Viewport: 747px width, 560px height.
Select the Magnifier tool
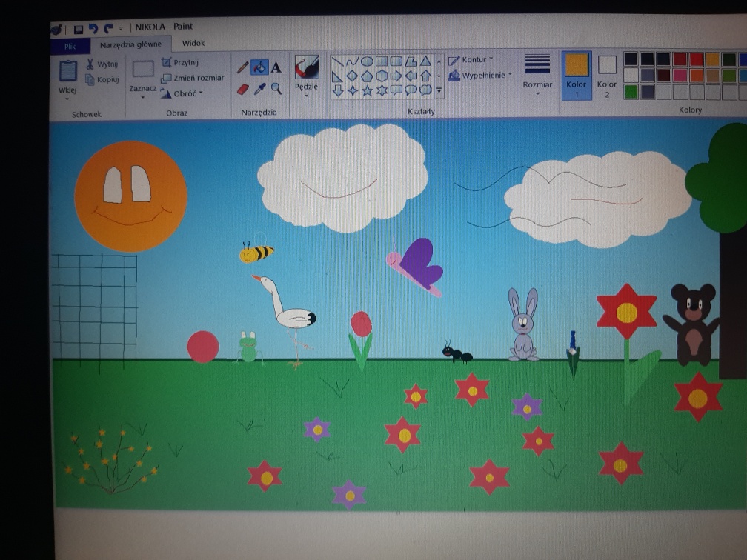click(x=276, y=88)
